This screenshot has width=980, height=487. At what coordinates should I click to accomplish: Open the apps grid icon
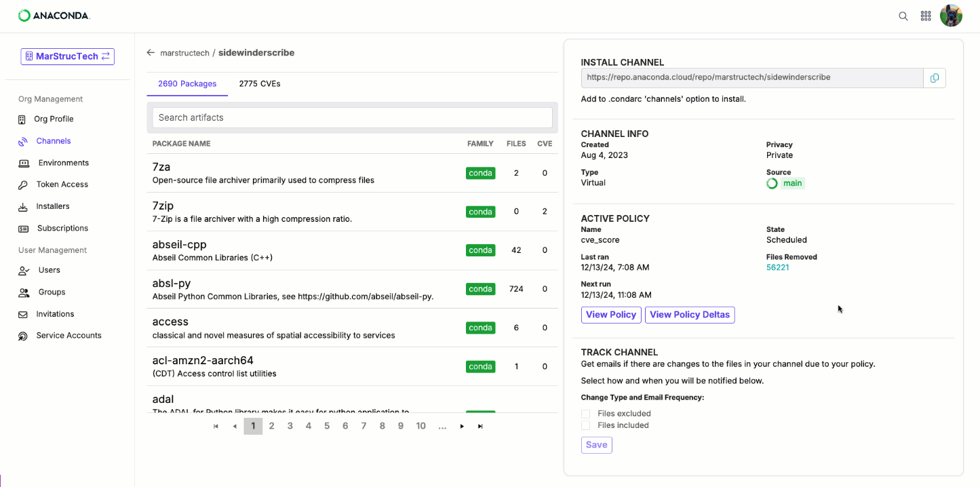click(x=926, y=16)
